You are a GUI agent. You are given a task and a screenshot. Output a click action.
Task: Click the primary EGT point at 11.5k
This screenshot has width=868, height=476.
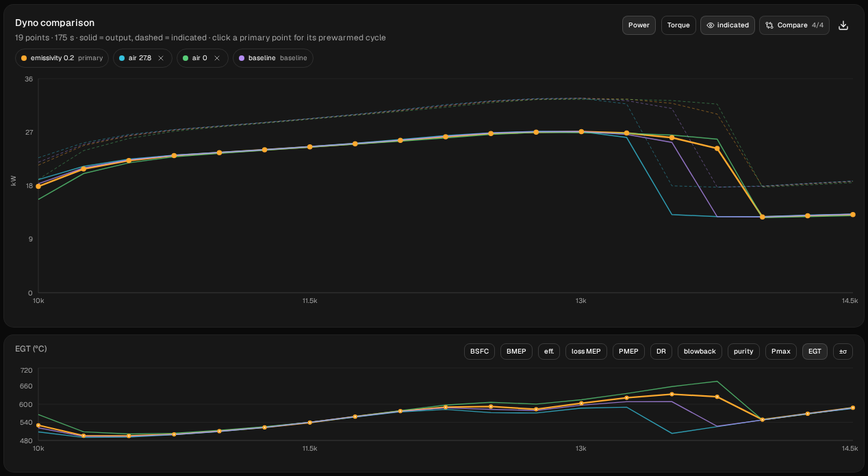309,422
